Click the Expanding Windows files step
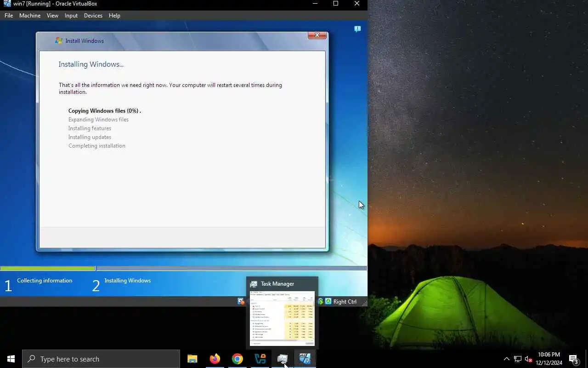This screenshot has width=588, height=368. (x=98, y=120)
